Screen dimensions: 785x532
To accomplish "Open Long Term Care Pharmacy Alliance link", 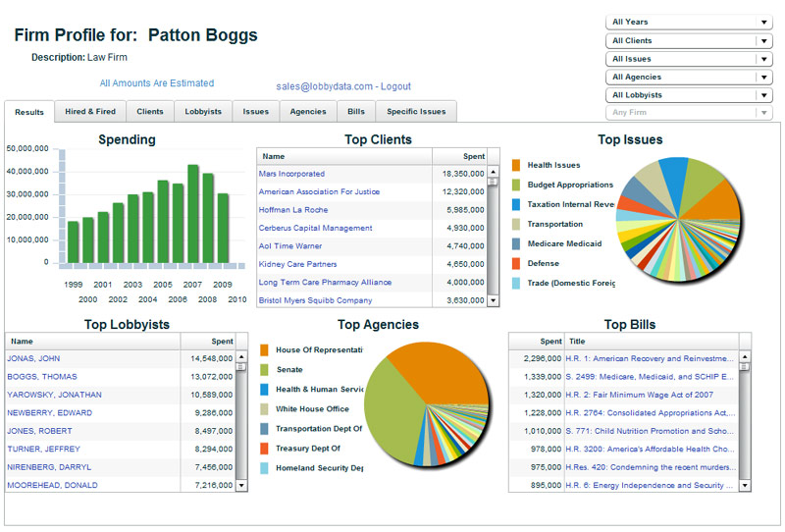I will tap(325, 282).
